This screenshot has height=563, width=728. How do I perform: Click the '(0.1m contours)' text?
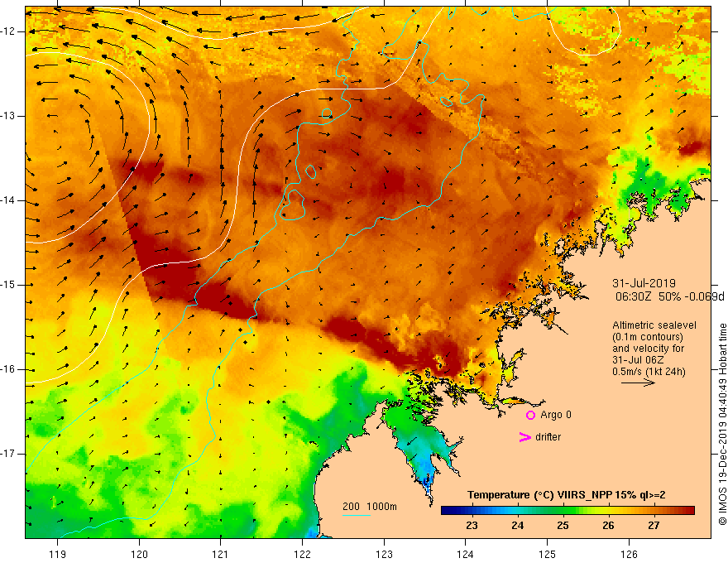pyautogui.click(x=648, y=337)
